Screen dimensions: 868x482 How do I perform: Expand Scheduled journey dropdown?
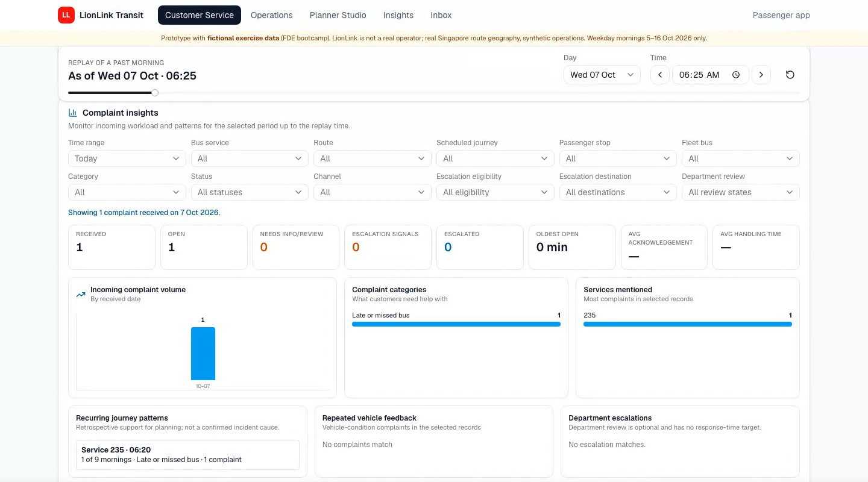coord(495,158)
